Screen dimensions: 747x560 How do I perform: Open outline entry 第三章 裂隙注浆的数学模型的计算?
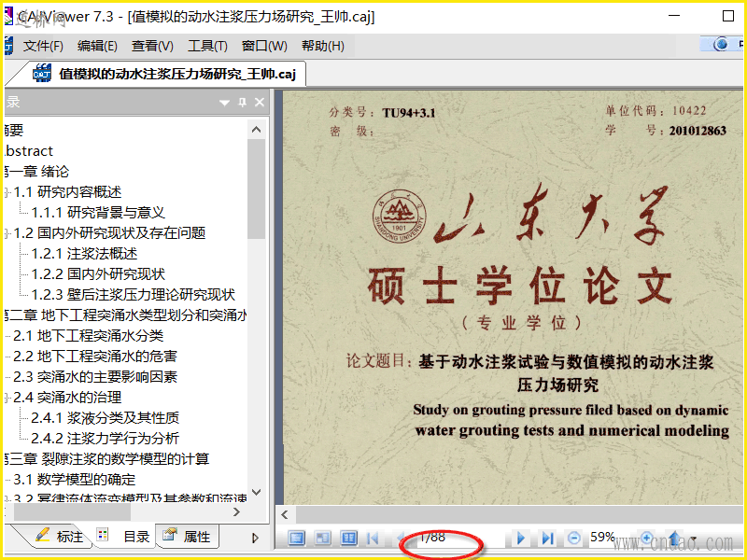coord(106,458)
